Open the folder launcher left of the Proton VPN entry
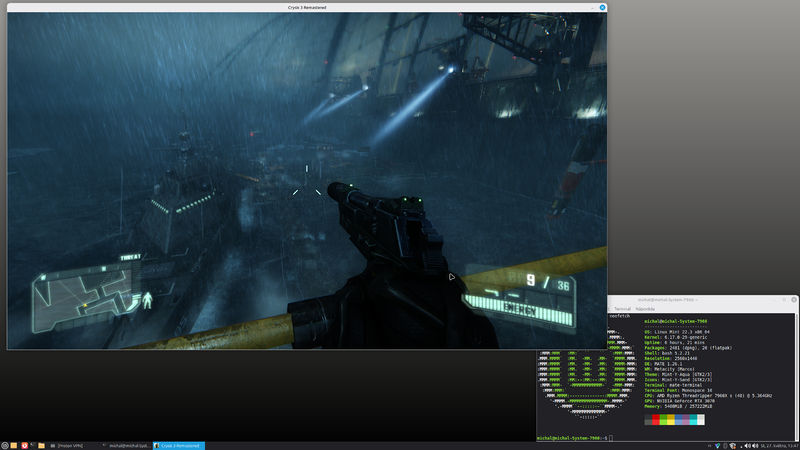 (x=41, y=445)
